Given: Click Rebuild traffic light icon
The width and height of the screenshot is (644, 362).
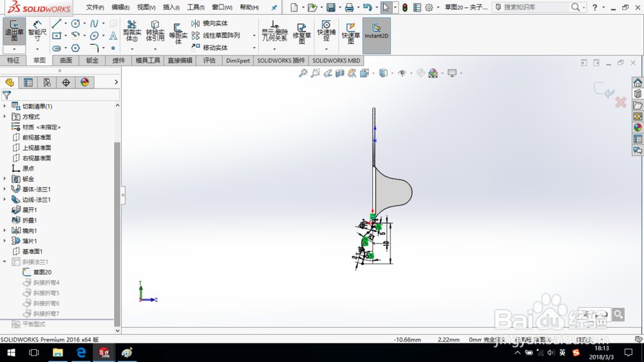Looking at the screenshot, I should coord(405,7).
